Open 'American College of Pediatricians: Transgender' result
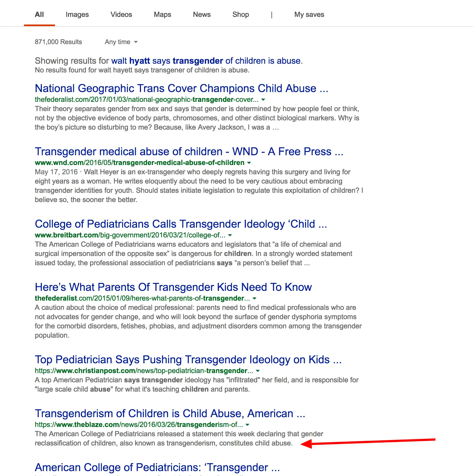This screenshot has height=476, width=473. (157, 468)
